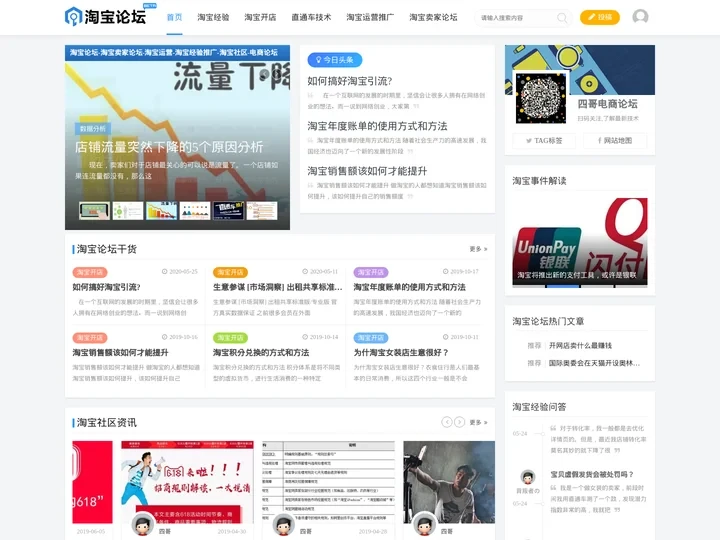This screenshot has width=720, height=540.
Task: Click the green 淘宝开店 tag dated 2019-10-14
Action: pyautogui.click(x=231, y=338)
